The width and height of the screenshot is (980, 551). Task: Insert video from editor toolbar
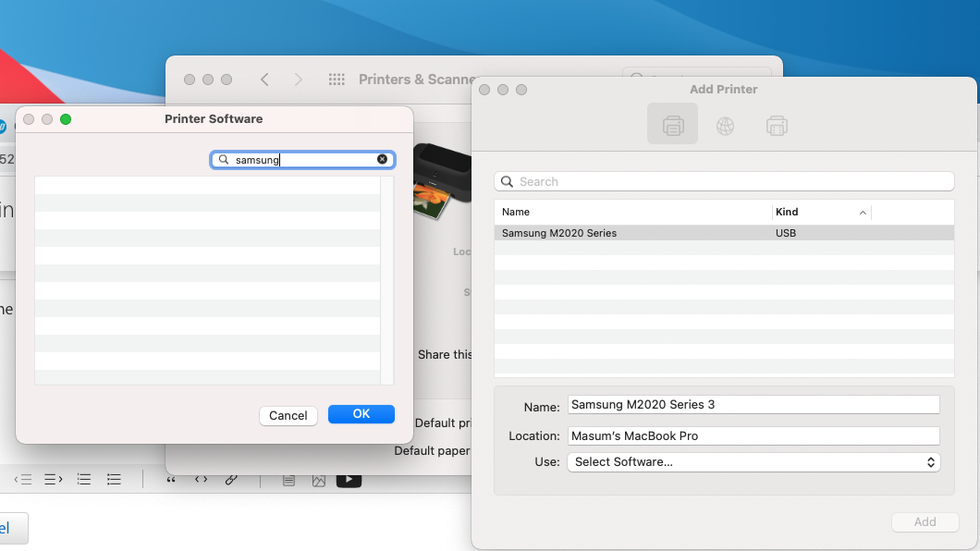click(x=349, y=480)
